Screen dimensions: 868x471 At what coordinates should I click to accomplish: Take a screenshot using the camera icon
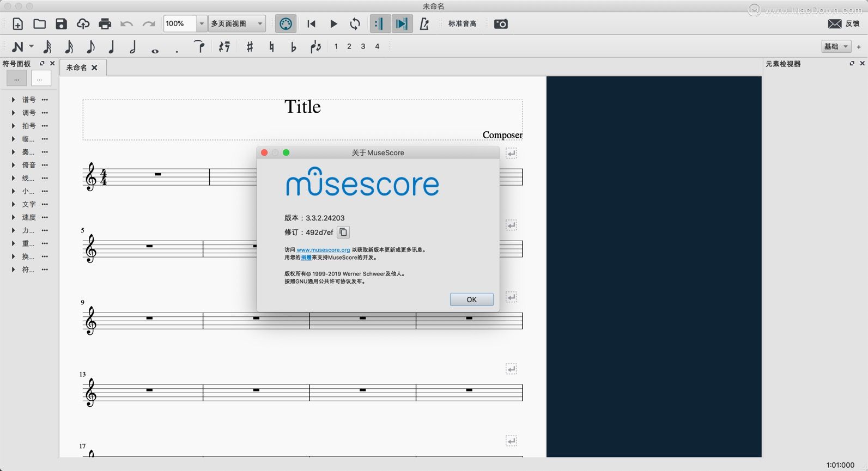pyautogui.click(x=501, y=24)
